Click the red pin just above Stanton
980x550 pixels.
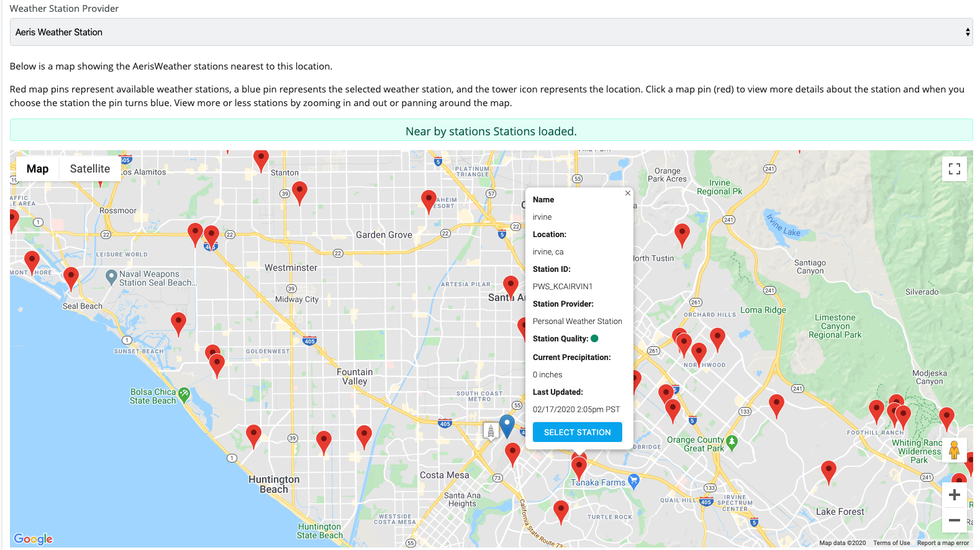click(x=261, y=161)
